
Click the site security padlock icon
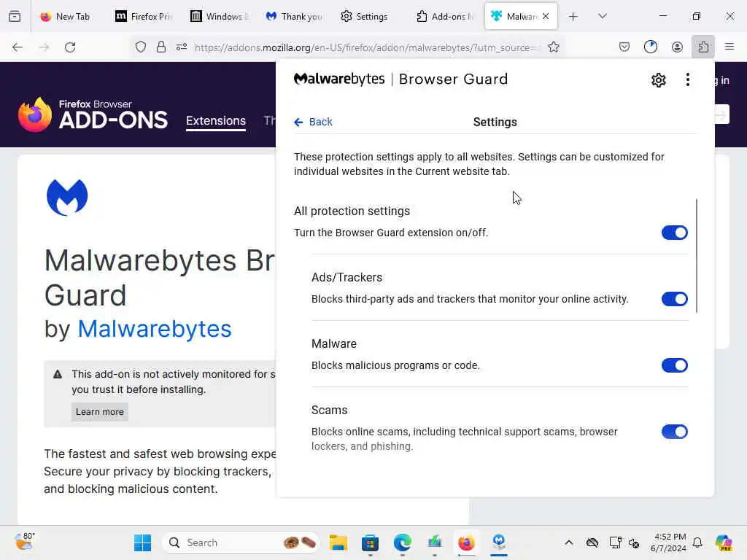(x=161, y=47)
